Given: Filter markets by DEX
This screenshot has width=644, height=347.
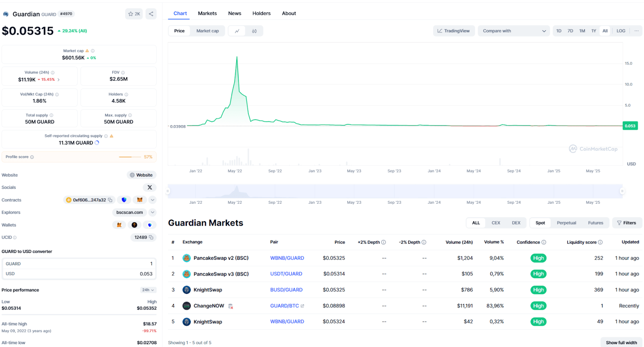Looking at the screenshot, I should point(516,223).
